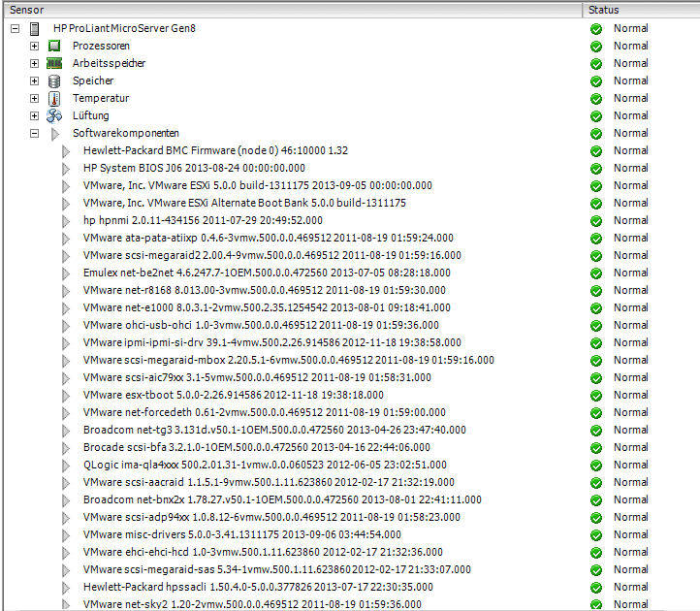Viewport: 700px width, 611px height.
Task: Click the storage cylinder icon beside Speicher
Action: 54,80
